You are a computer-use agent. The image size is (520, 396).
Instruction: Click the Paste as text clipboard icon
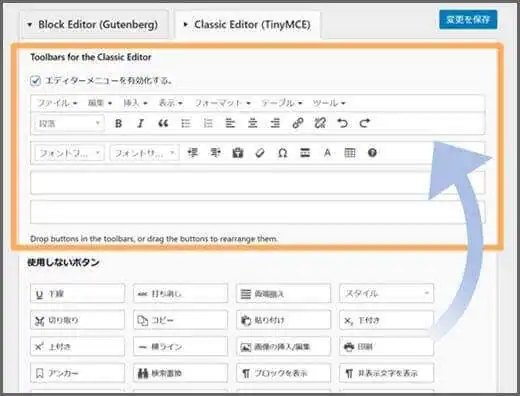pyautogui.click(x=238, y=153)
